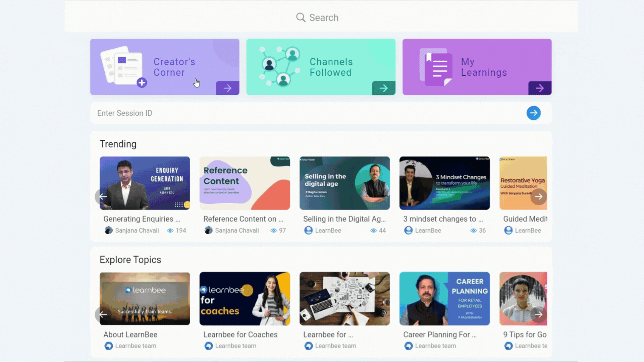Click the Generating Enquiries title
This screenshot has width=644, height=362.
point(142,219)
